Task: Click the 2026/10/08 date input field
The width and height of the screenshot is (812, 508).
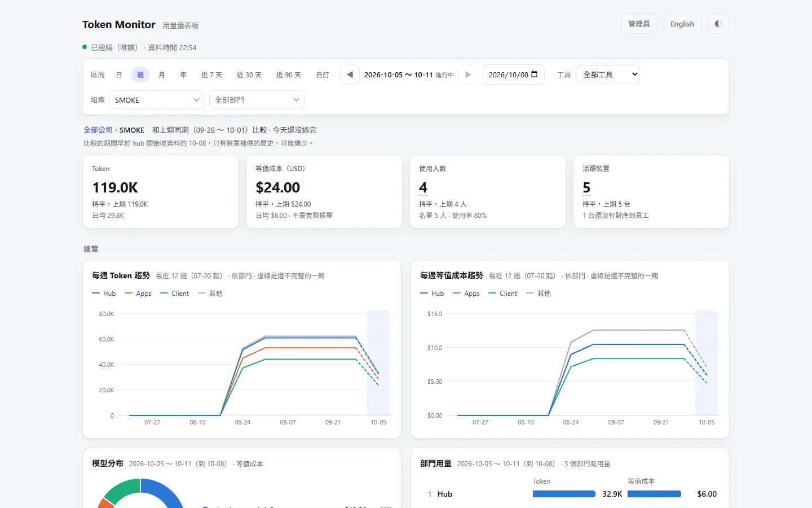Action: coord(513,75)
